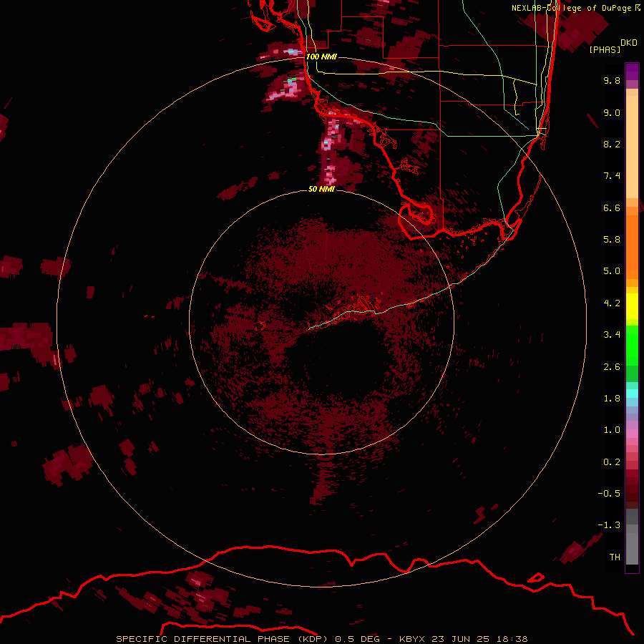Pick the gray bottom color bar segment
This screenshot has height=644, width=644.
[x=632, y=549]
